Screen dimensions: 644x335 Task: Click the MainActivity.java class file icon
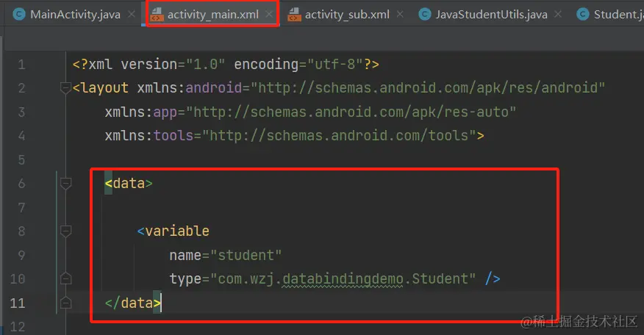(19, 15)
